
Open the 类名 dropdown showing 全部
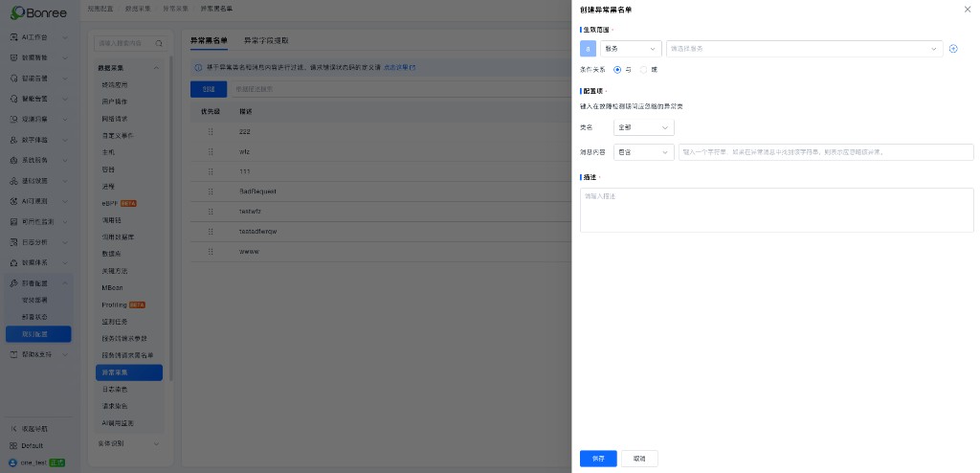click(x=644, y=127)
